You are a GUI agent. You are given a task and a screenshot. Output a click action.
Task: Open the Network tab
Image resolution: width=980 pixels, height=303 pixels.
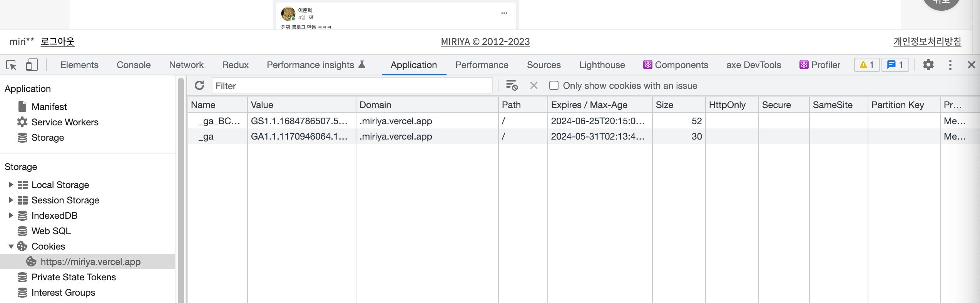pos(186,65)
